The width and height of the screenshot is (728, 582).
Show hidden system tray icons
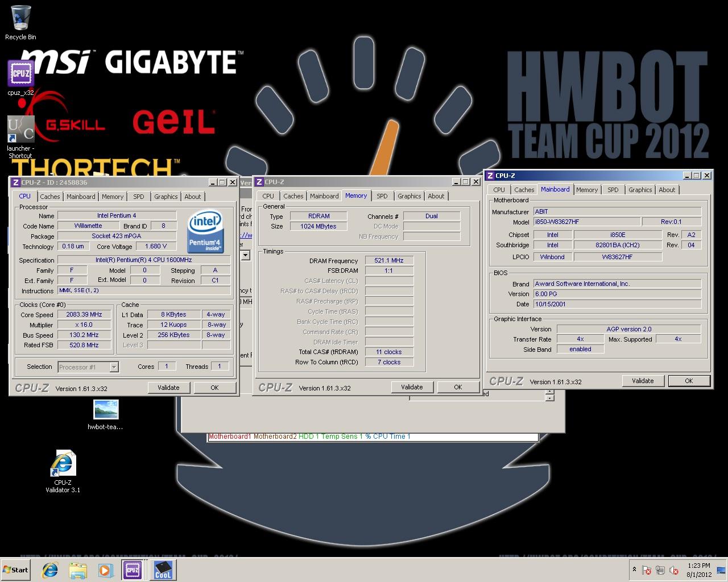pyautogui.click(x=634, y=570)
